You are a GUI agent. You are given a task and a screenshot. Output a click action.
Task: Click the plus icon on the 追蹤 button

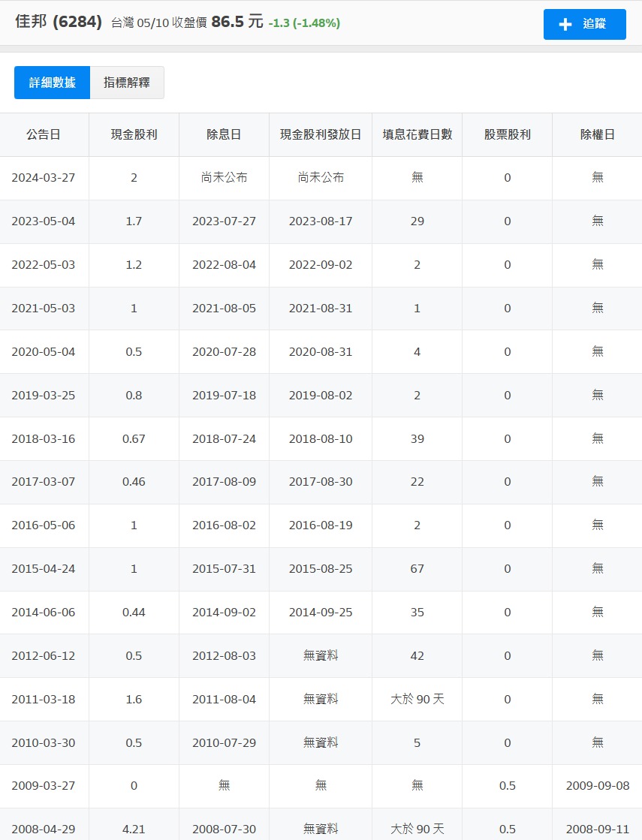(565, 24)
